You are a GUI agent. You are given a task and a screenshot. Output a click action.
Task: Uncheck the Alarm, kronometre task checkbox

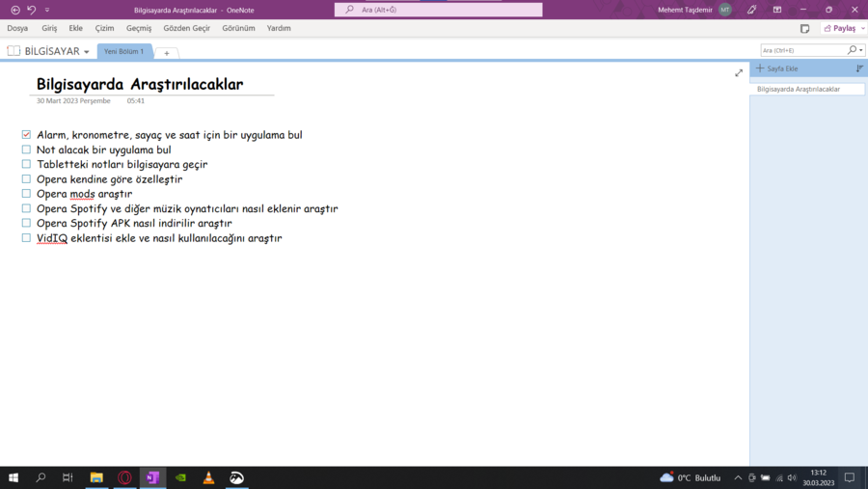[x=26, y=135]
